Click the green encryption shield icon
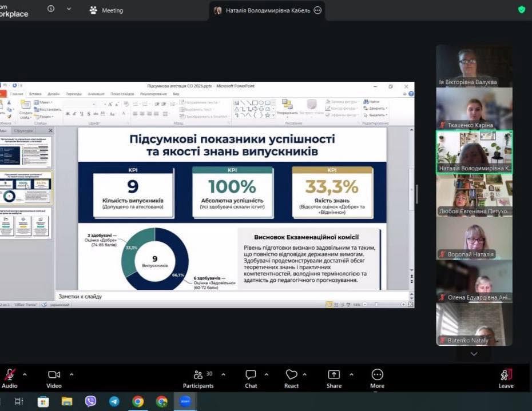 pyautogui.click(x=522, y=10)
